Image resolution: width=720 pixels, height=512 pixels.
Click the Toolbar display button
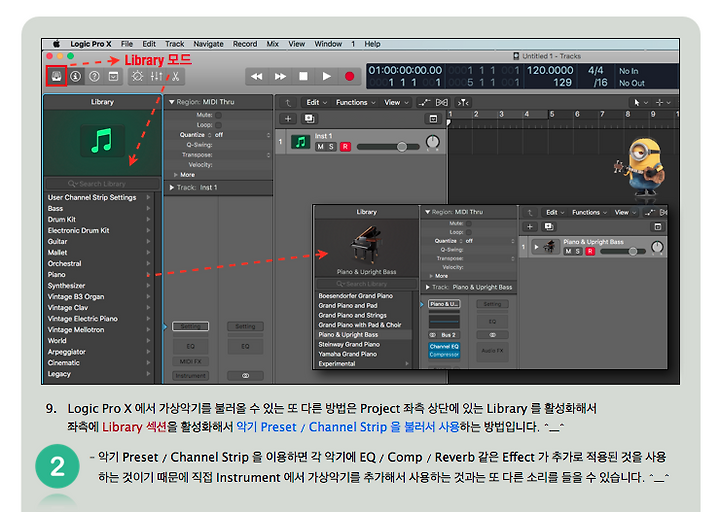tap(113, 76)
